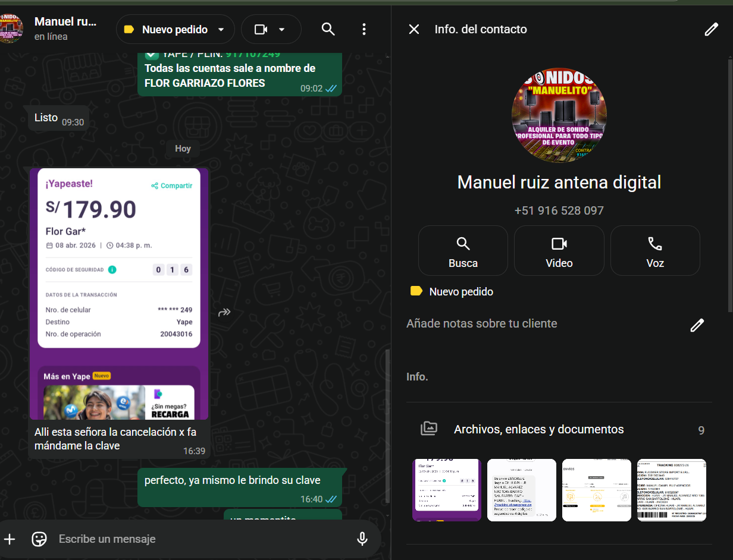Viewport: 733px width, 560px height.
Task: Click the contact profile picture in header
Action: (x=12, y=29)
